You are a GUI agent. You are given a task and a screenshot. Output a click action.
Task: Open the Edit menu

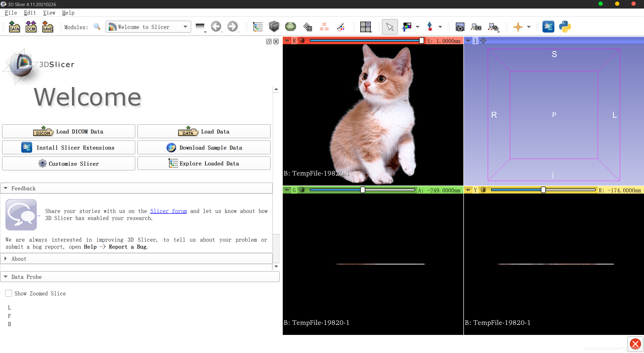tap(29, 13)
